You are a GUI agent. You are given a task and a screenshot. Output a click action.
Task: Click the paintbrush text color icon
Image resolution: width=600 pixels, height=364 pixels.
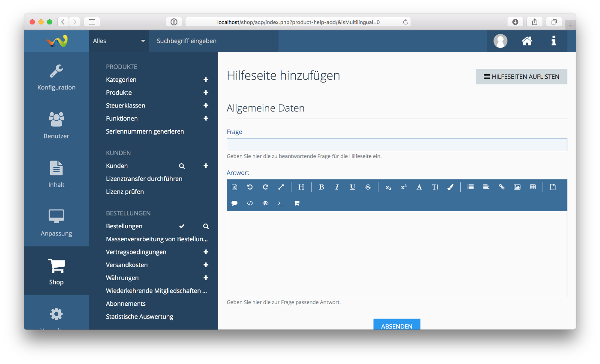pos(450,187)
